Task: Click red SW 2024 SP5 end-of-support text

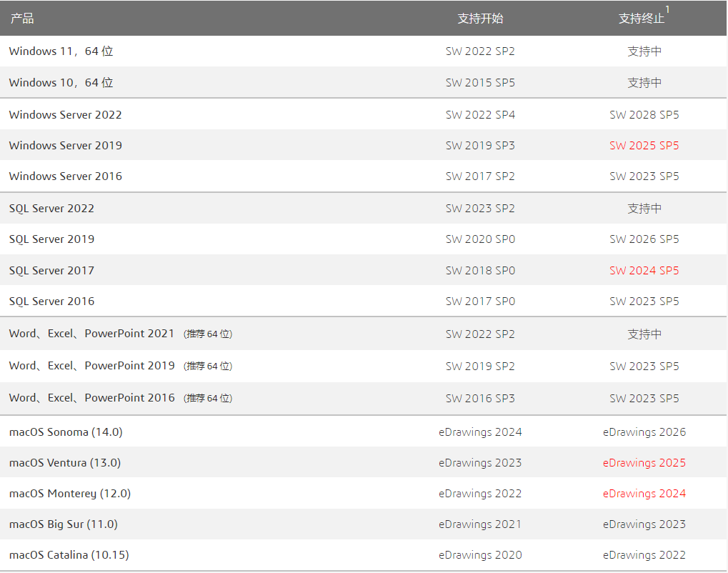Action: point(644,271)
